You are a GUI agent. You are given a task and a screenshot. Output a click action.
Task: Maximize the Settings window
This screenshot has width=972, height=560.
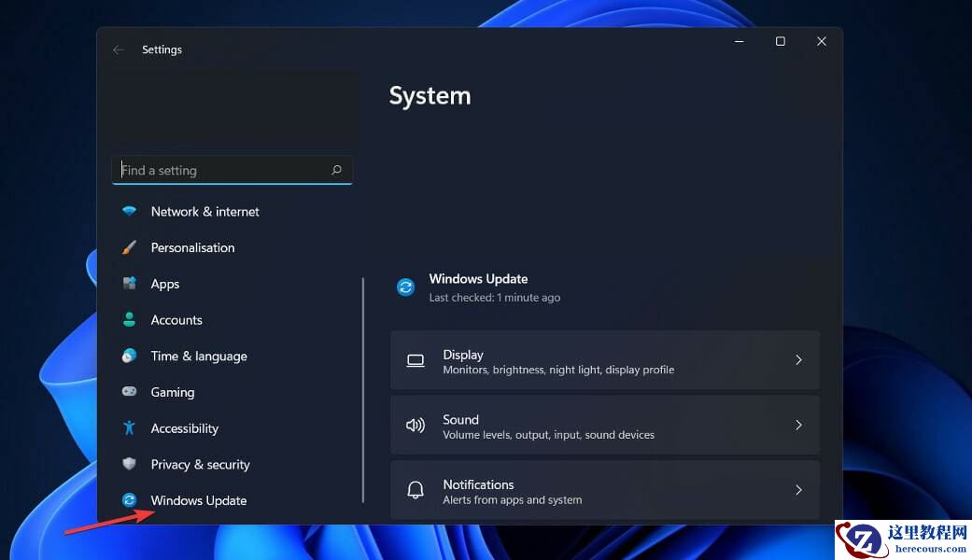pos(781,41)
